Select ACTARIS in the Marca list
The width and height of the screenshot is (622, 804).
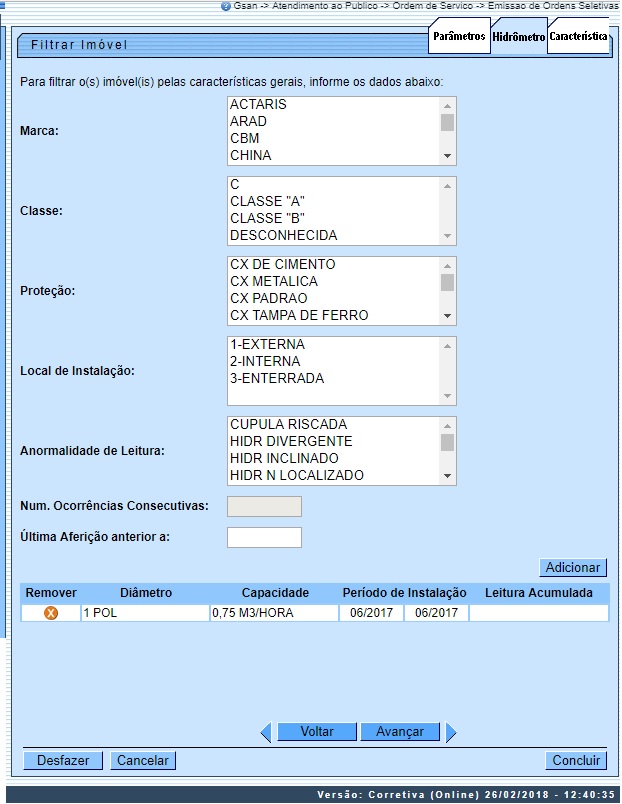(x=258, y=104)
